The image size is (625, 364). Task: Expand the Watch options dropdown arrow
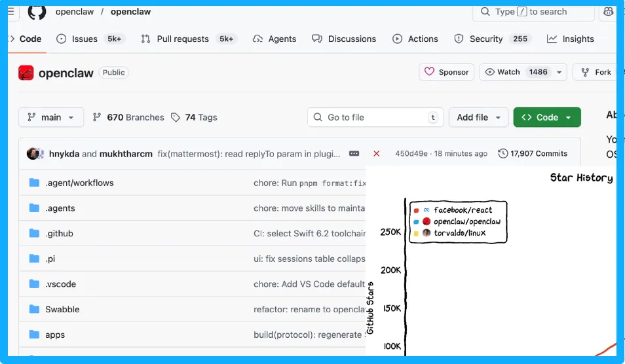(559, 73)
